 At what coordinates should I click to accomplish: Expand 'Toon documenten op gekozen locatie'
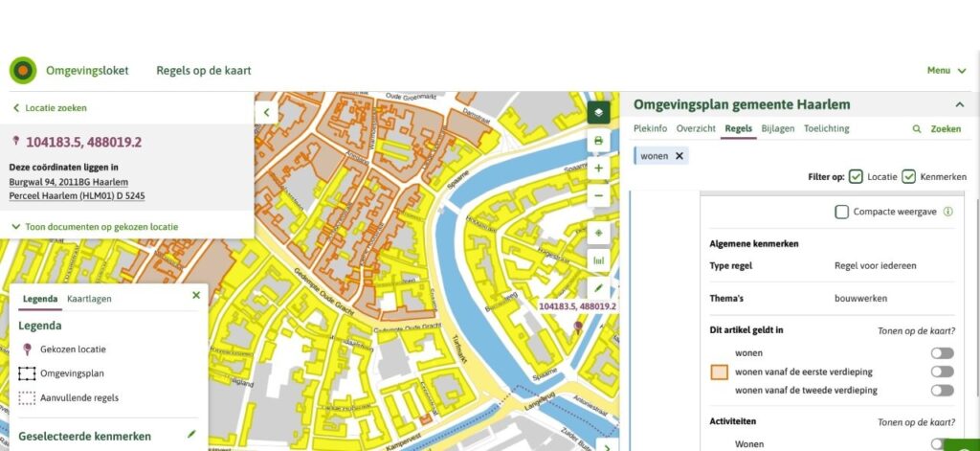pos(95,226)
